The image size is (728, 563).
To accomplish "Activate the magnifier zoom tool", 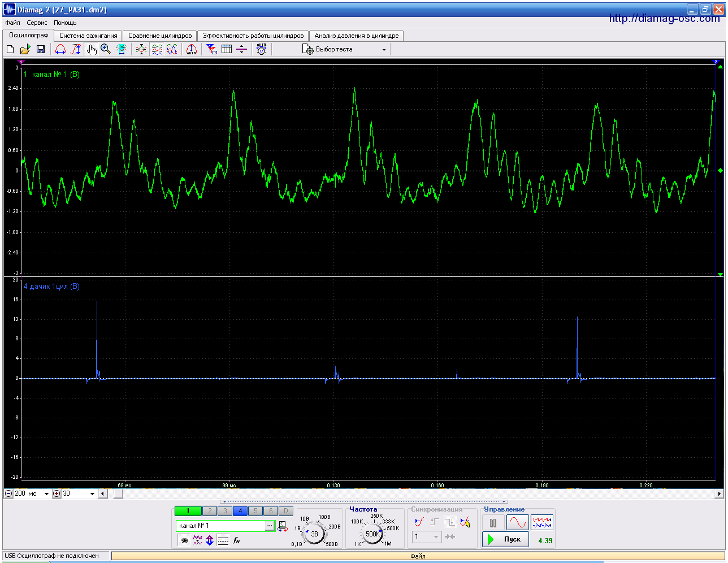I will (106, 49).
